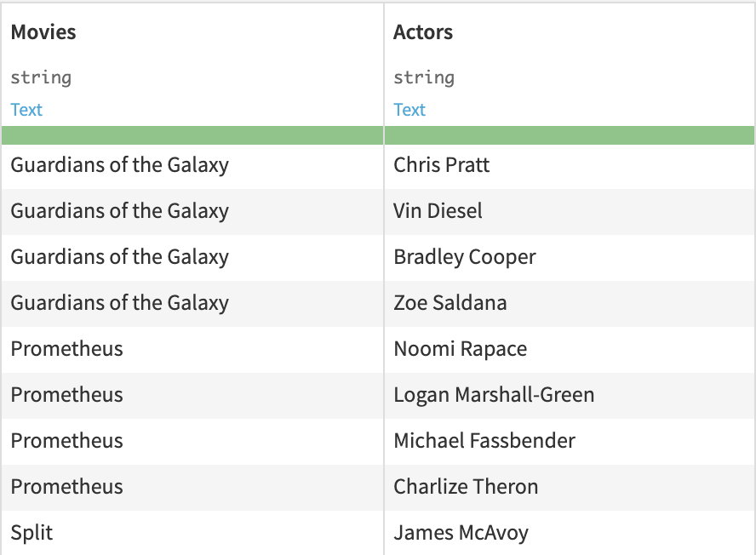Select the Vin Diesel cell
The image size is (756, 555).
click(438, 211)
